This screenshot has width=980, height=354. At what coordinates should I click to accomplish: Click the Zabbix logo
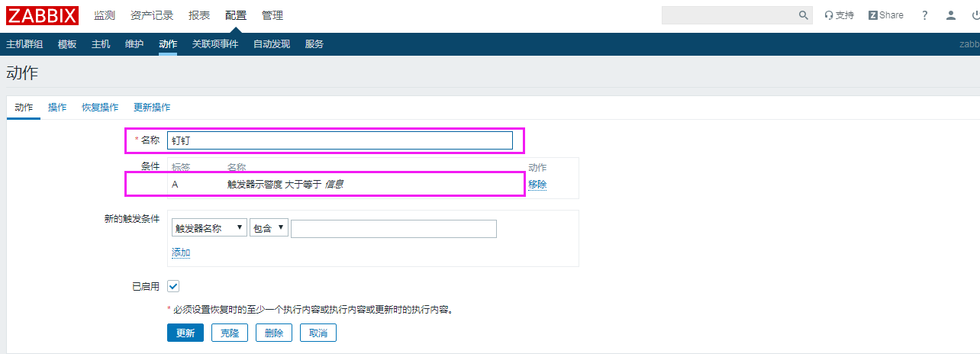[43, 15]
